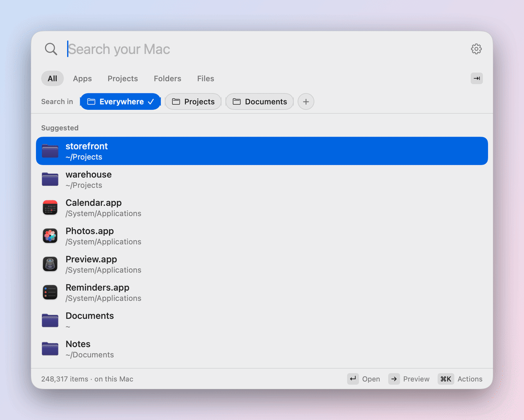
Task: Add a new search location with plus
Action: [306, 102]
